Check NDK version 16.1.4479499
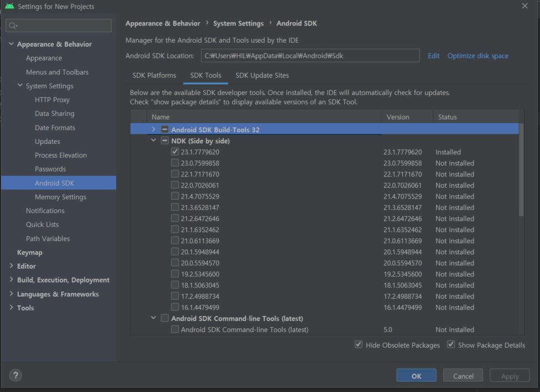The height and width of the screenshot is (392, 540). point(175,307)
